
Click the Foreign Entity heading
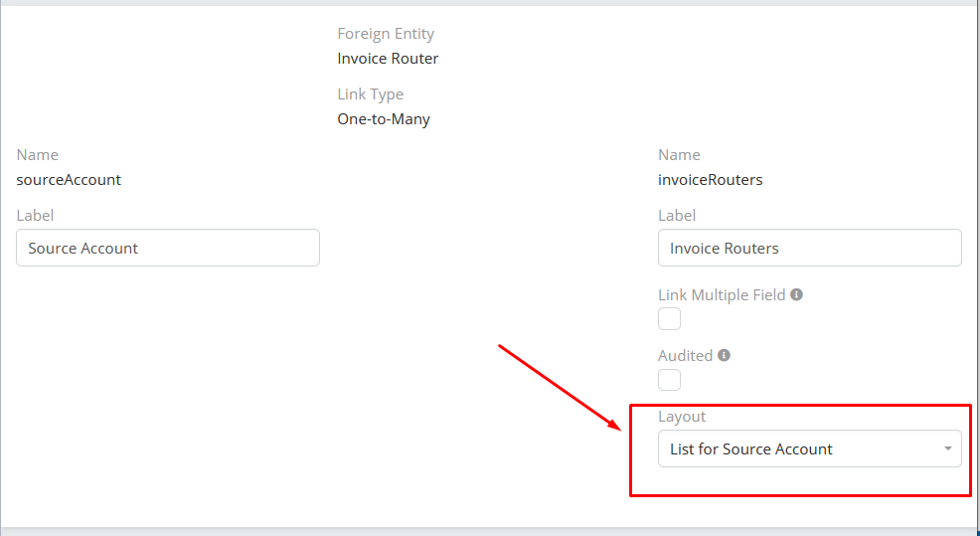click(x=386, y=34)
